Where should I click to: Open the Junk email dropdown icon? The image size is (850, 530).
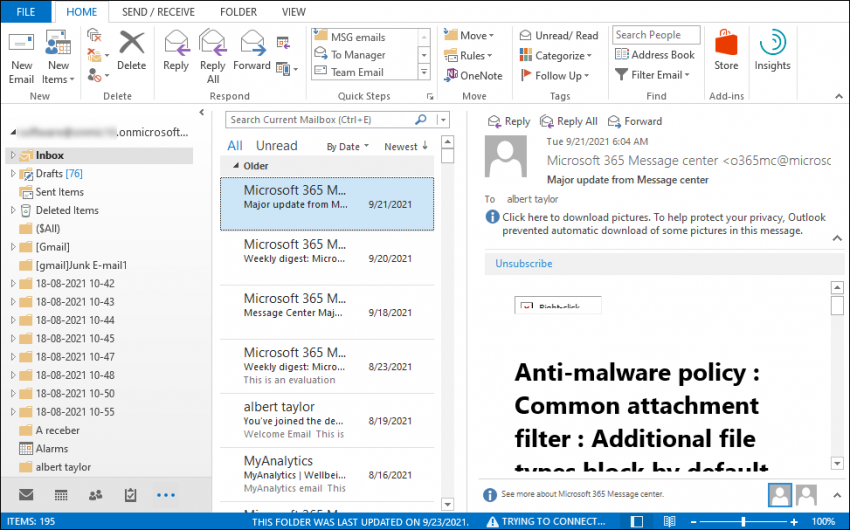point(98,75)
